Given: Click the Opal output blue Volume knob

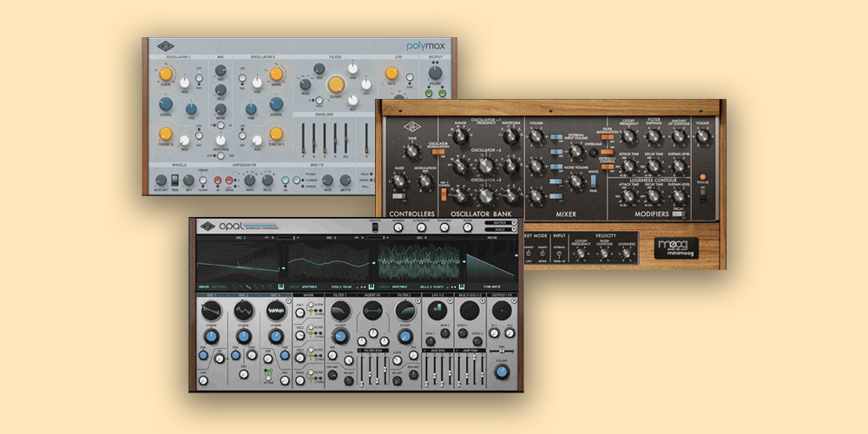Looking at the screenshot, I should coord(502,372).
